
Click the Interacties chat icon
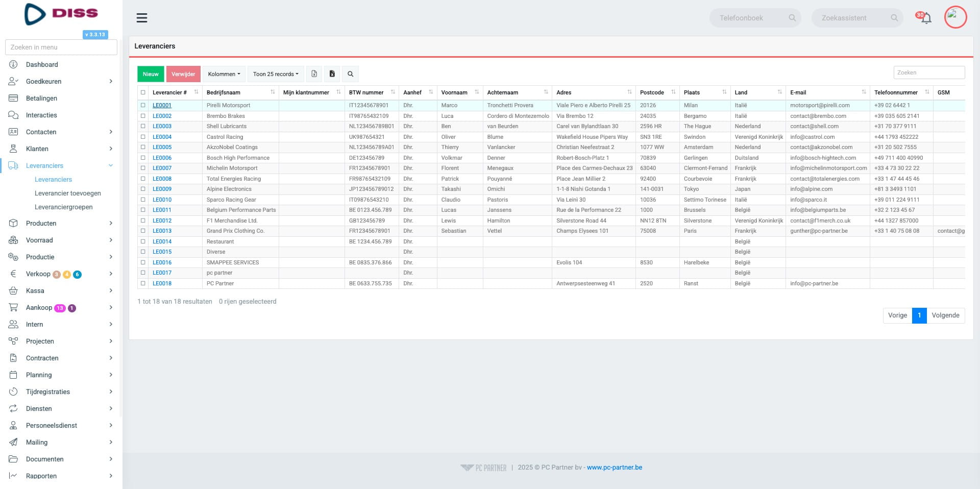point(13,115)
